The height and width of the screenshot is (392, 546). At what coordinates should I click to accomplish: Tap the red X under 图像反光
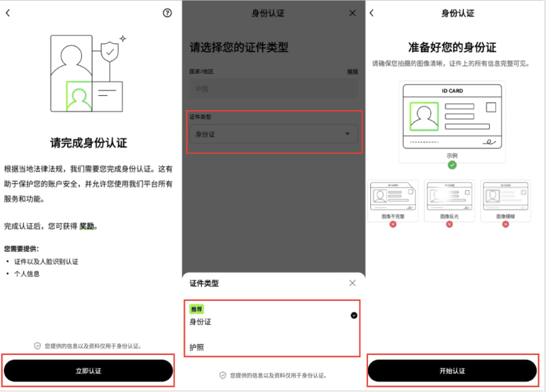(x=450, y=224)
